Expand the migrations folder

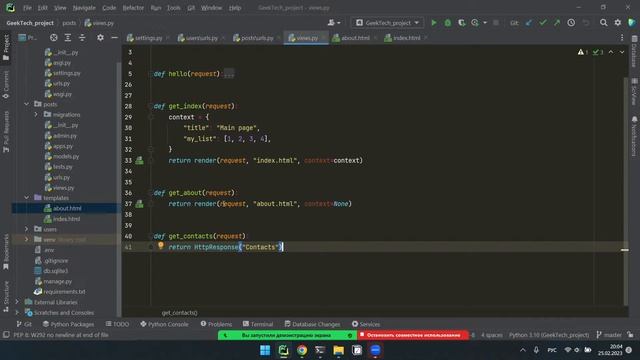pos(36,115)
